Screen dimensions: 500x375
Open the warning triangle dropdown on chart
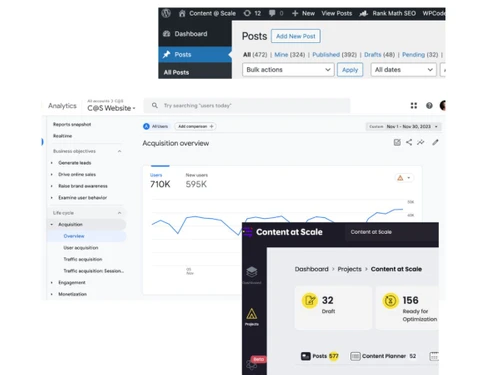click(404, 178)
